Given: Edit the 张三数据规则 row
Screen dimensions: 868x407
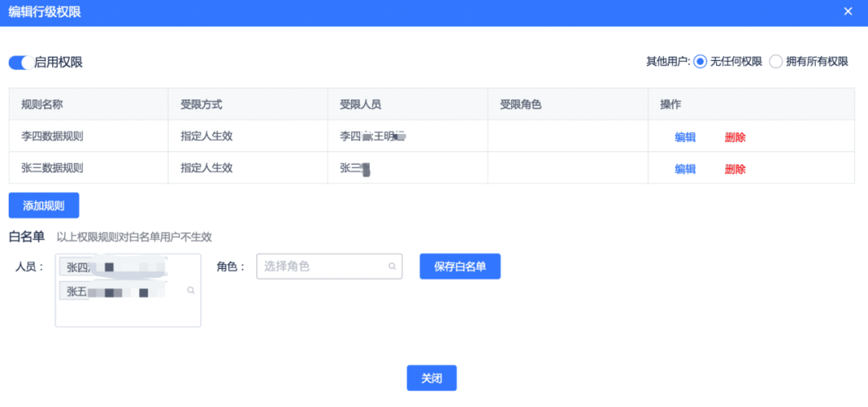Looking at the screenshot, I should (x=686, y=169).
